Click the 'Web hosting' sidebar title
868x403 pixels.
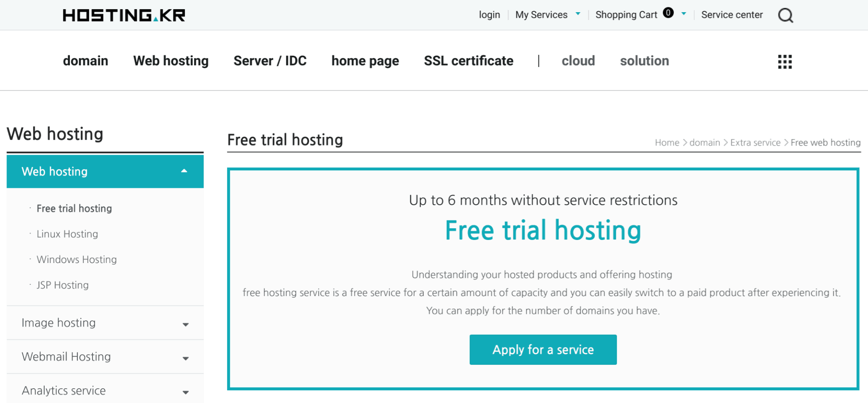55,134
